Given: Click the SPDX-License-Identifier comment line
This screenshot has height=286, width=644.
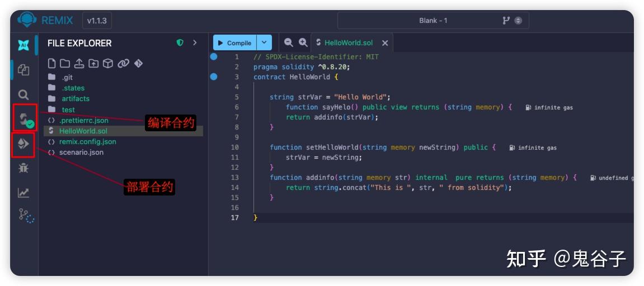Looking at the screenshot, I should click(x=316, y=57).
